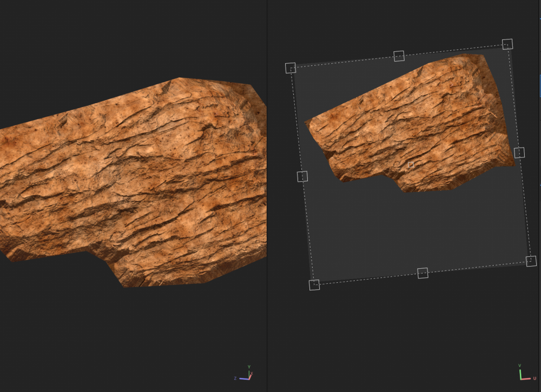The width and height of the screenshot is (541, 392).
Task: Select the top-left corner transform handle
Action: (x=291, y=68)
